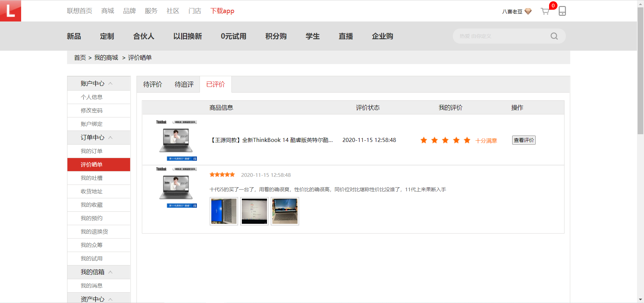Open the shopping cart icon
The image size is (644, 303).
pos(545,11)
